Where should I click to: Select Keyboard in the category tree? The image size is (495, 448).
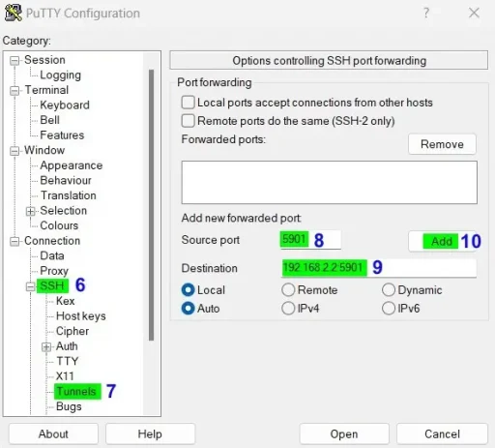[x=65, y=105]
